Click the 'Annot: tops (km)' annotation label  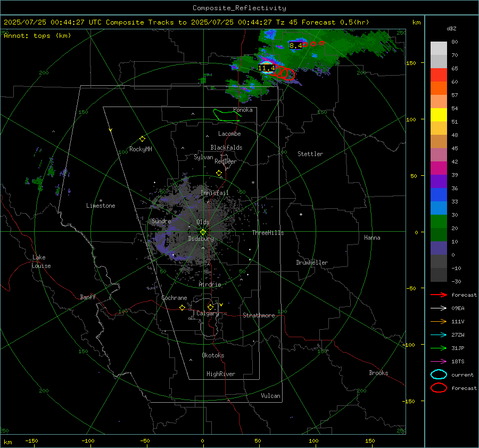tap(37, 36)
